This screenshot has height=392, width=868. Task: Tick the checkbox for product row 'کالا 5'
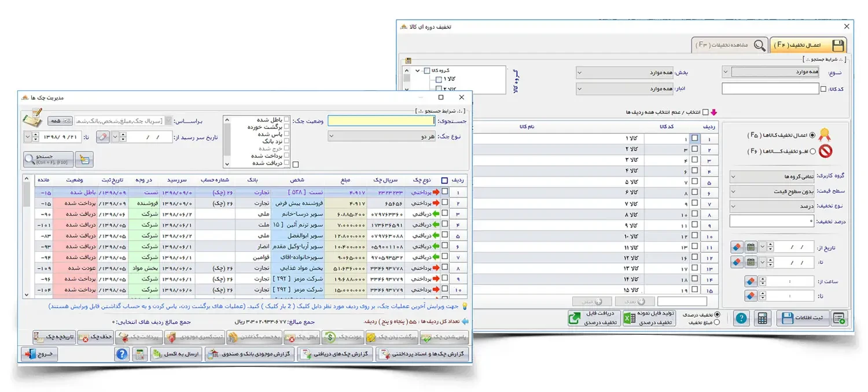(x=694, y=182)
